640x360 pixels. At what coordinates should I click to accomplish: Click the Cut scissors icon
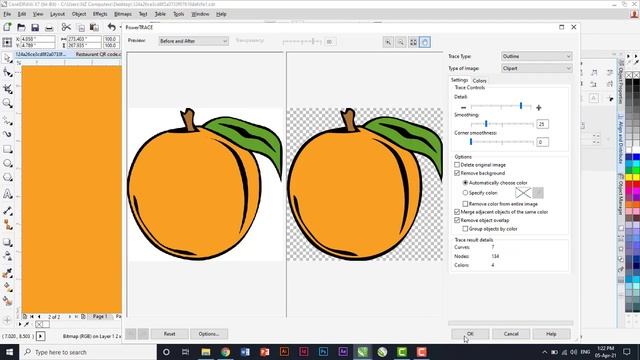coord(66,27)
